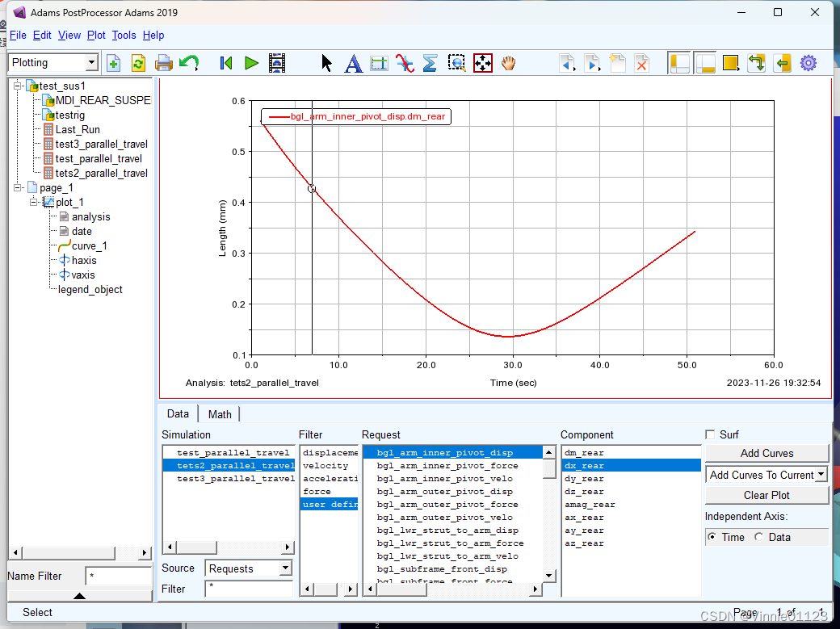The width and height of the screenshot is (840, 629).
Task: Click the Name Filter input field
Action: pyautogui.click(x=118, y=577)
